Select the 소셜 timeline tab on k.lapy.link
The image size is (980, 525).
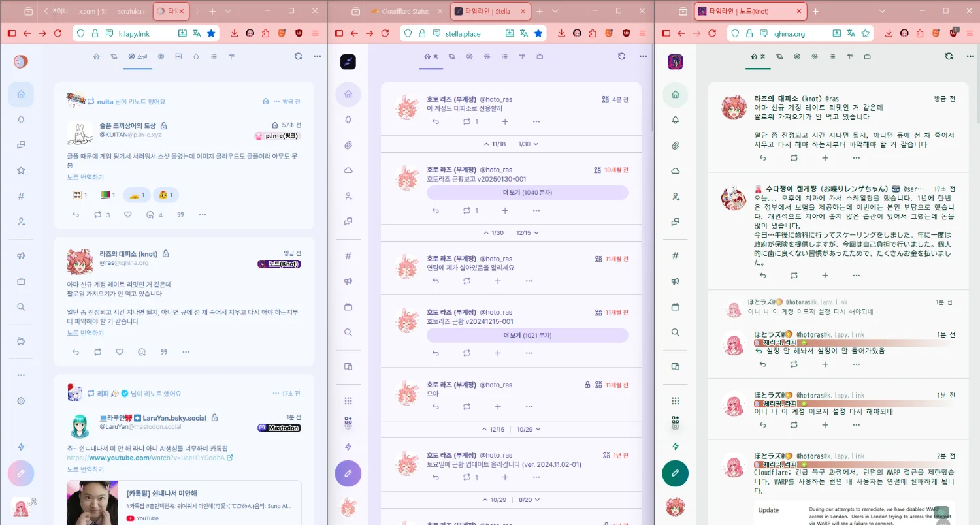137,57
